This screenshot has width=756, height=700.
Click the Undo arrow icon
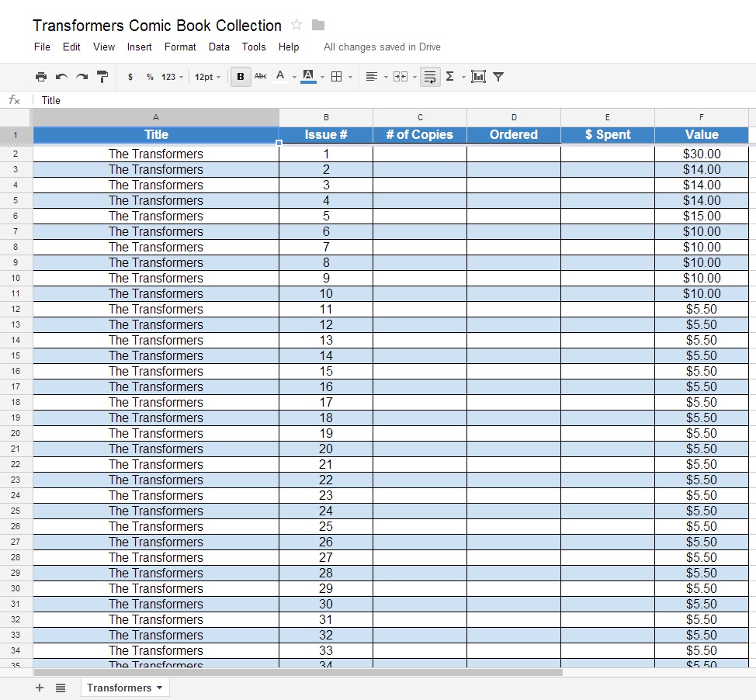(61, 77)
